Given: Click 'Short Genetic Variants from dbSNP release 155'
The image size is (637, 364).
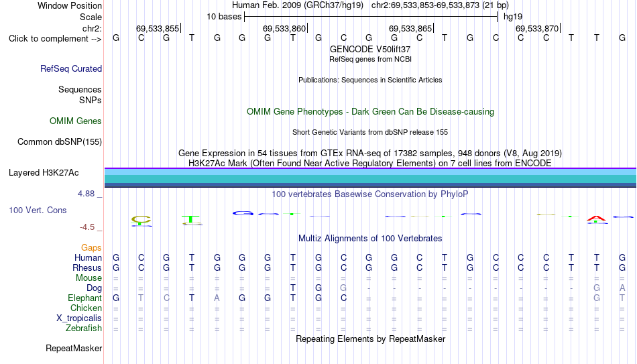Looking at the screenshot, I should [370, 133].
